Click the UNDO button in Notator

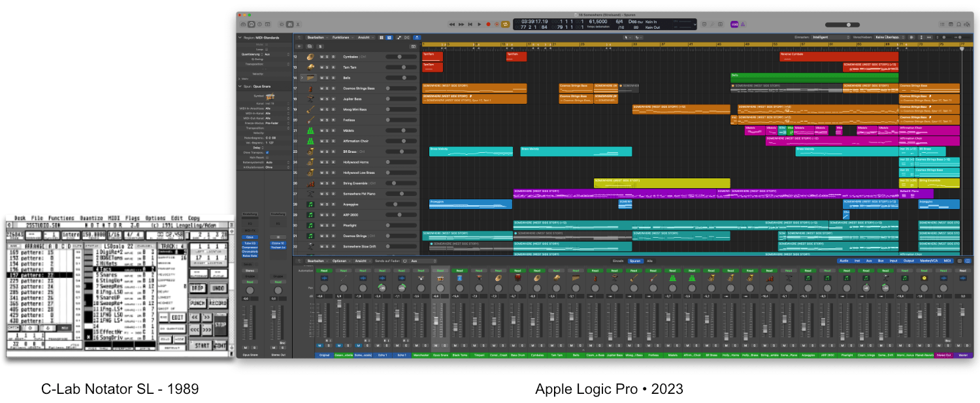pos(218,288)
